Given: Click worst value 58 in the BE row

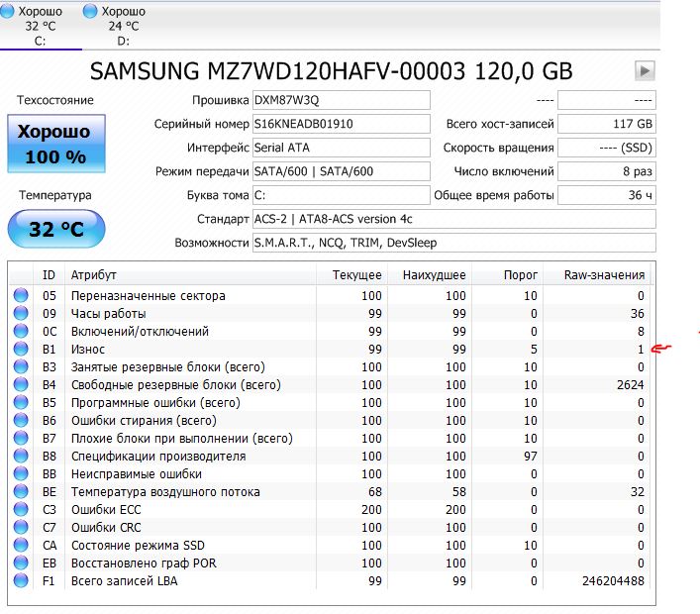Looking at the screenshot, I should (459, 492).
